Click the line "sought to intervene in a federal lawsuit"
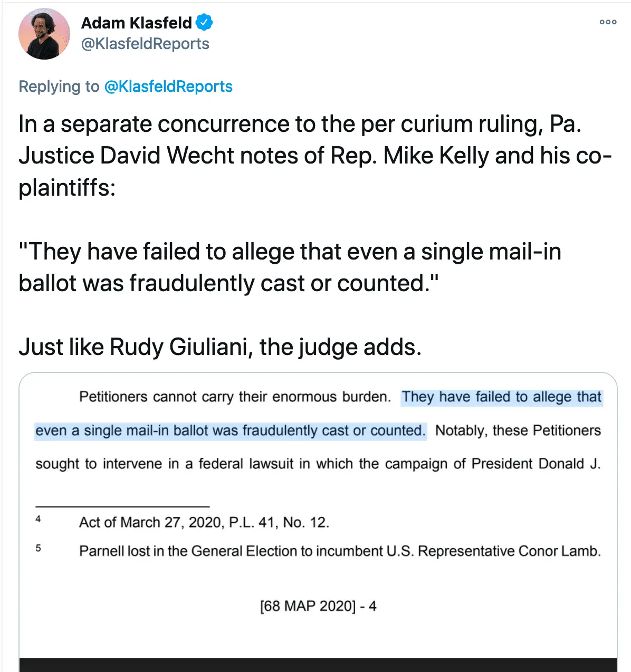The image size is (631, 672). click(318, 464)
